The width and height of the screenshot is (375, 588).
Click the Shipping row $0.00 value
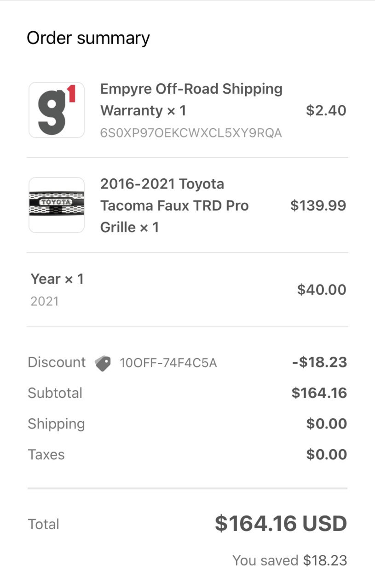tap(327, 424)
